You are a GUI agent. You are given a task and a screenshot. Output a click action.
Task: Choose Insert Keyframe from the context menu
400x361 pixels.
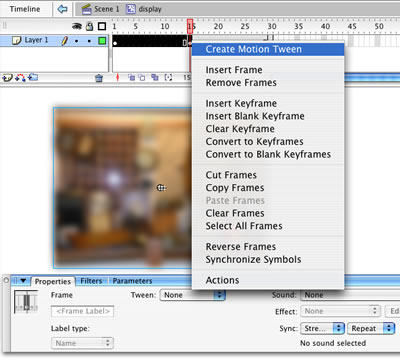point(268,103)
